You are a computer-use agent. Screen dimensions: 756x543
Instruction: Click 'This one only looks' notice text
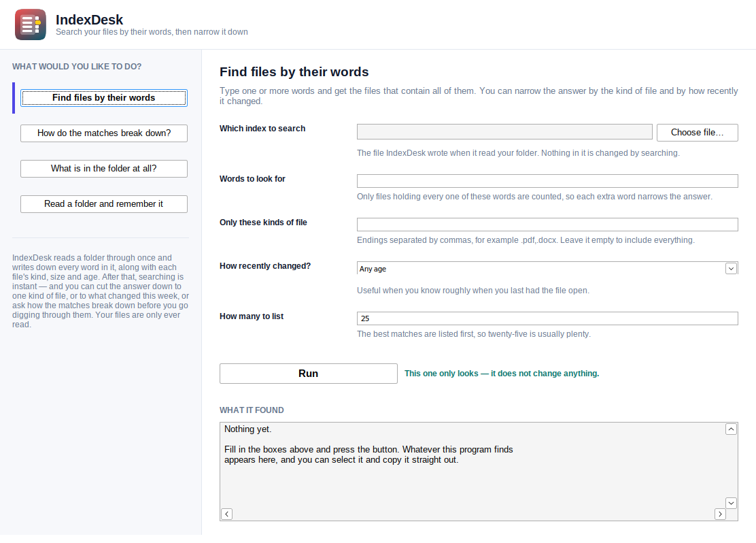[502, 374]
